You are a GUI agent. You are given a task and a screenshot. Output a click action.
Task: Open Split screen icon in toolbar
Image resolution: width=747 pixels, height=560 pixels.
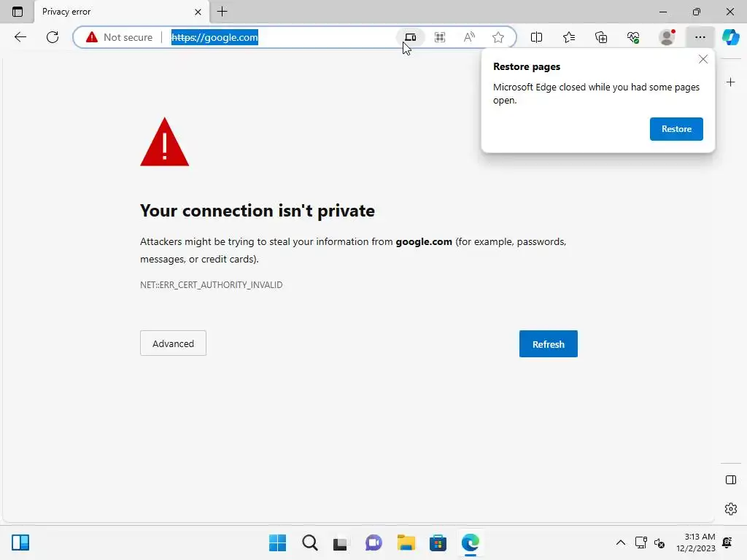[x=536, y=37]
